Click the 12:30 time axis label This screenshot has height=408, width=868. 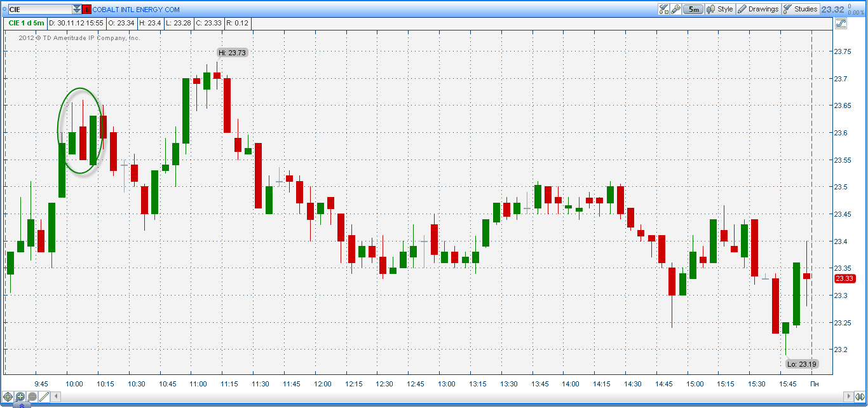coord(384,384)
